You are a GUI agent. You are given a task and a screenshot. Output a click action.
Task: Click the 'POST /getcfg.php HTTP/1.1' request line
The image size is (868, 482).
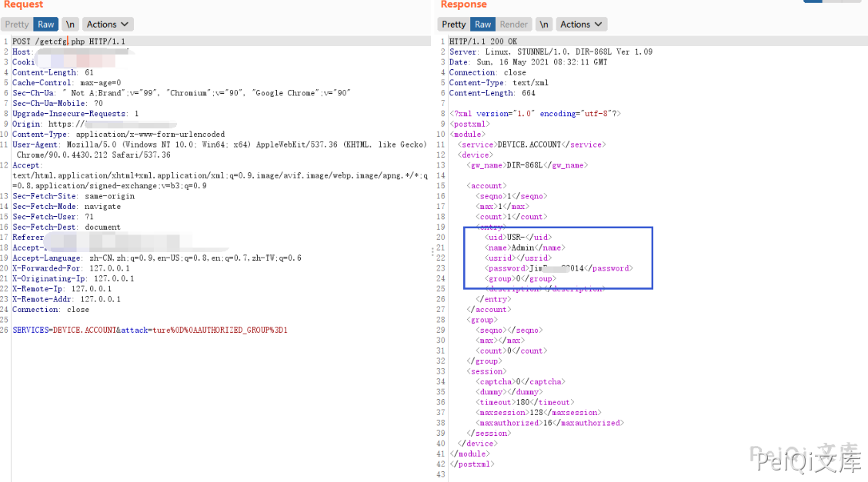click(x=68, y=42)
